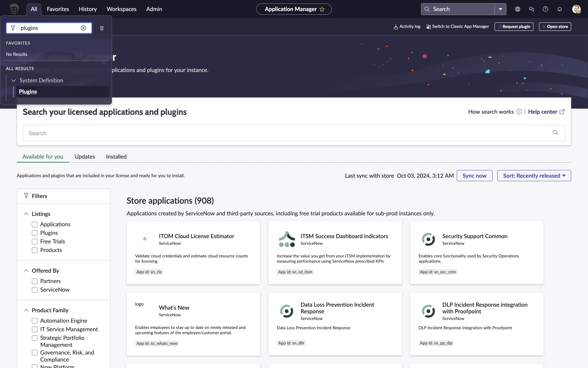Check the Plugins listing filter
Screen dimensions: 588x368
[x=35, y=233]
